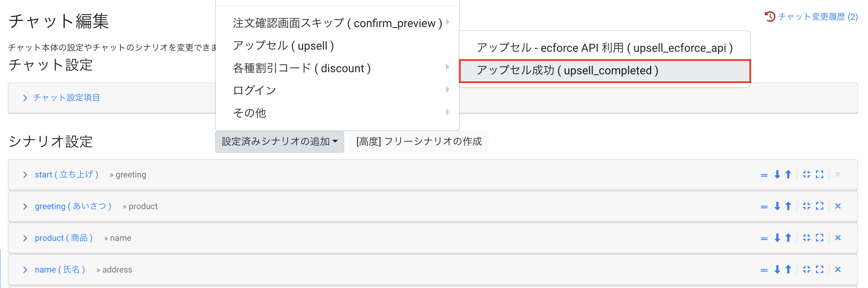The width and height of the screenshot is (868, 288).
Task: Open the チャット変更履歴 (2) link
Action: click(817, 17)
